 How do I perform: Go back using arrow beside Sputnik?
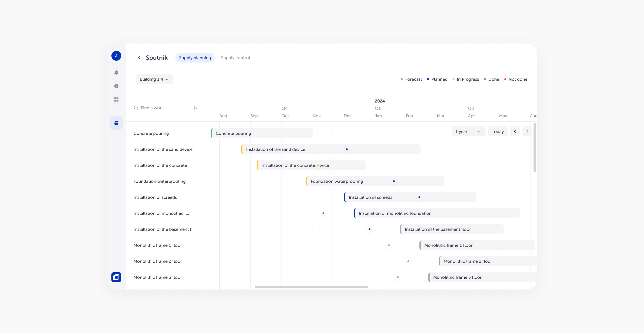(x=139, y=58)
